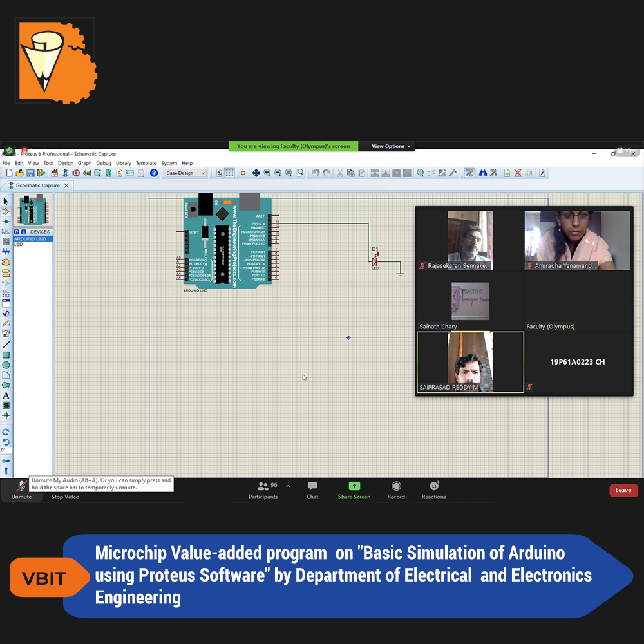Click the Zoom In magnifier icon
Image resolution: width=644 pixels, height=644 pixels.
coord(267,173)
